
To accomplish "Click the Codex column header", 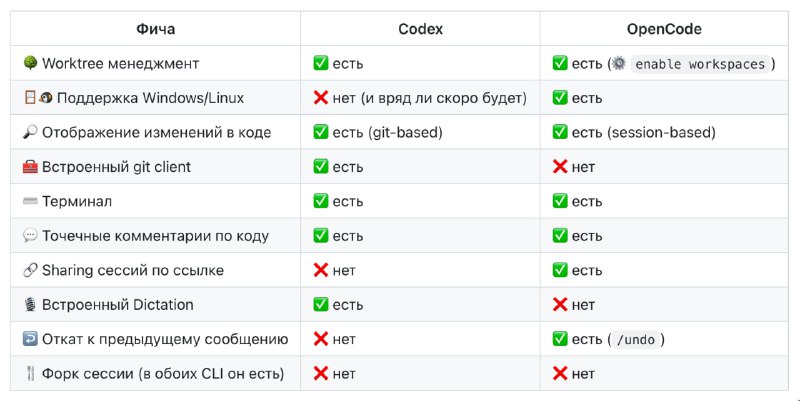I will click(x=420, y=29).
